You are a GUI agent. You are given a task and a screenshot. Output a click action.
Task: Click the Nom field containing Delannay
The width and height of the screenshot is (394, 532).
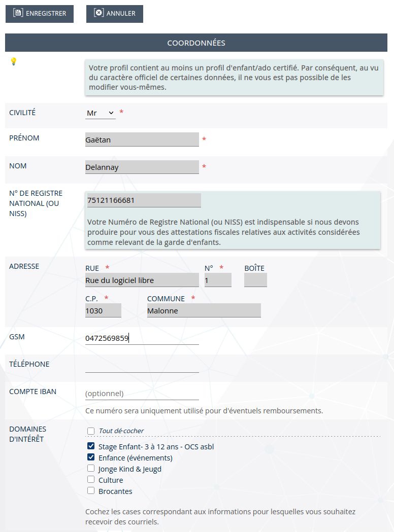pyautogui.click(x=142, y=167)
